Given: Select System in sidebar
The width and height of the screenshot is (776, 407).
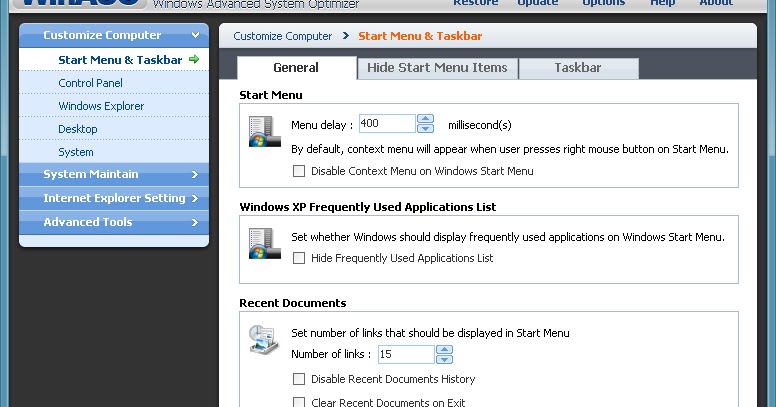Looking at the screenshot, I should click(x=114, y=152).
